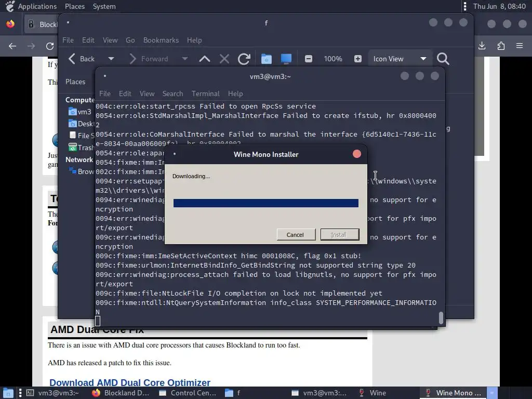Click Cancel in Wine Mono Installer

coord(296,234)
